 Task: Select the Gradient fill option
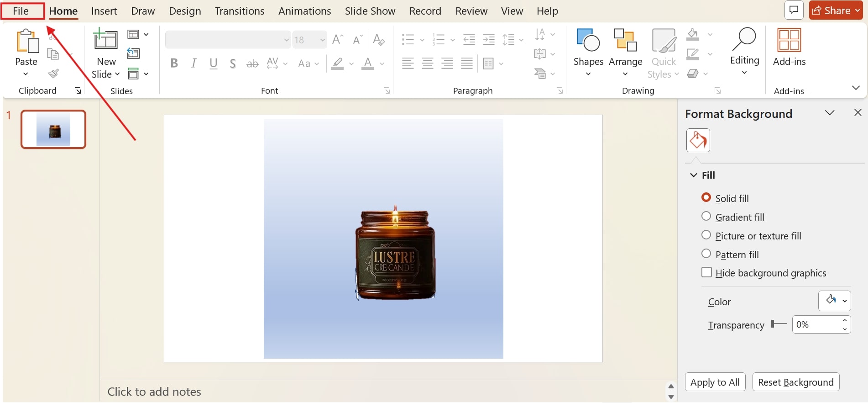[x=706, y=216]
